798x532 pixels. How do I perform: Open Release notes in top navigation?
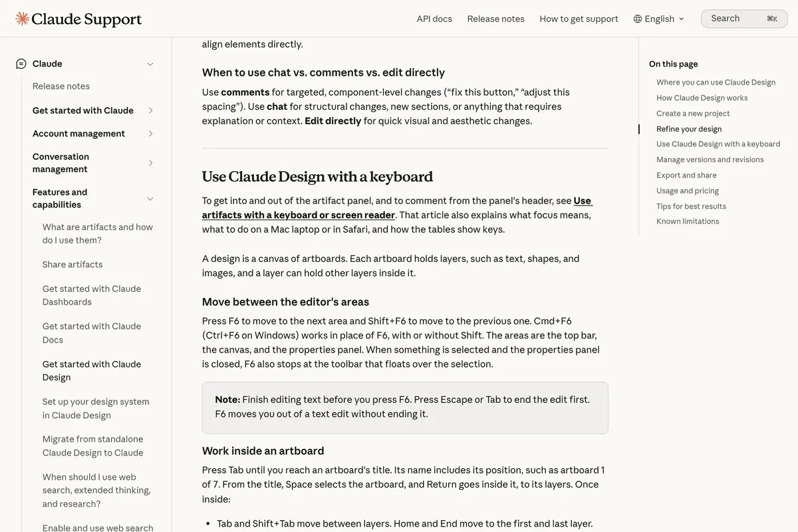pos(495,19)
